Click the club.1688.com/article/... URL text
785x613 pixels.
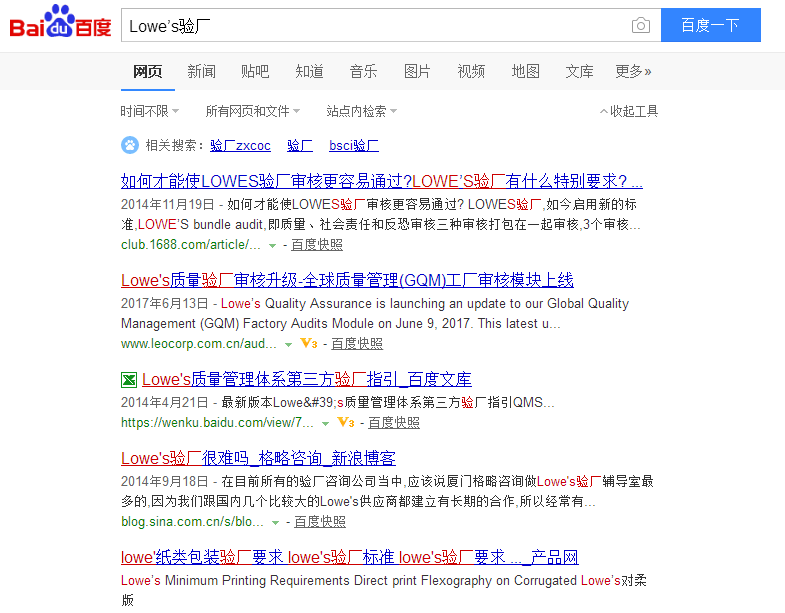coord(191,245)
